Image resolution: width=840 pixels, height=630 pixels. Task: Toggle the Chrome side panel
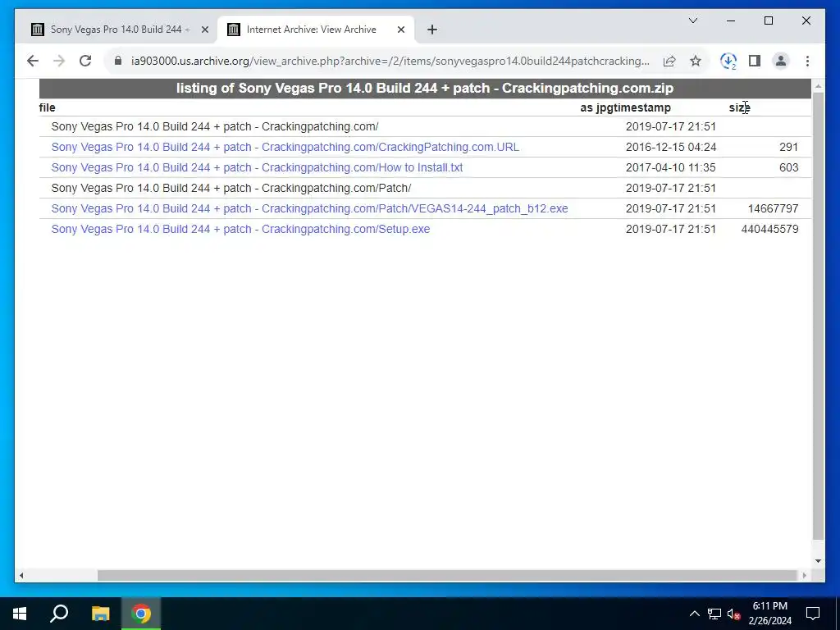tap(755, 61)
